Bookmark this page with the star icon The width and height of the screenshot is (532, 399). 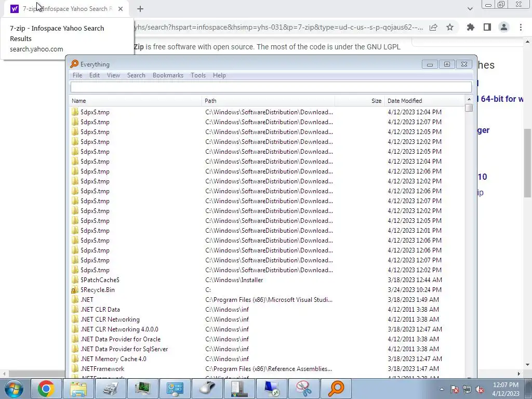pos(450,27)
